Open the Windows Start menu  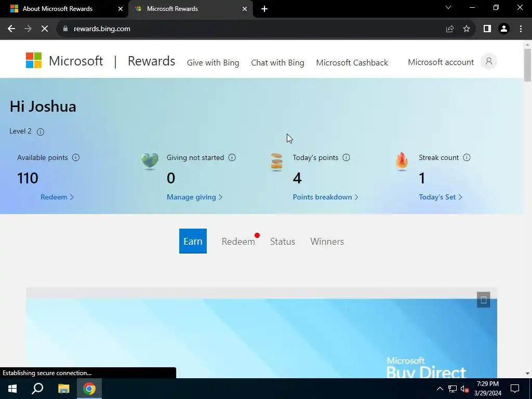point(12,389)
